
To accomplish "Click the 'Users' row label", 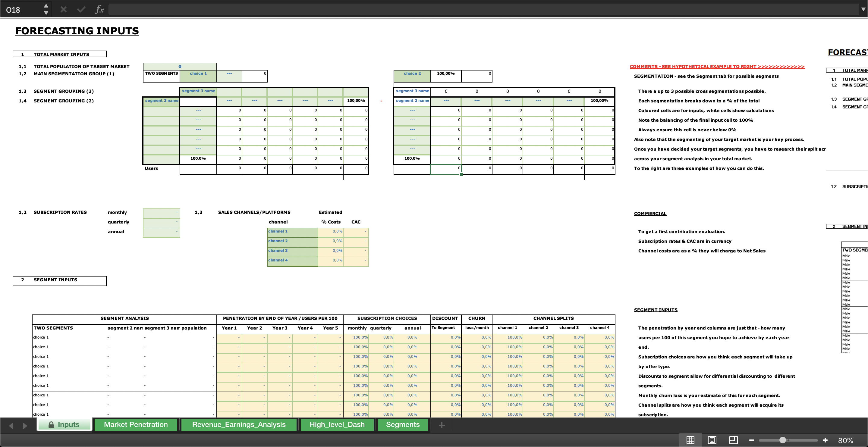I will [x=151, y=168].
